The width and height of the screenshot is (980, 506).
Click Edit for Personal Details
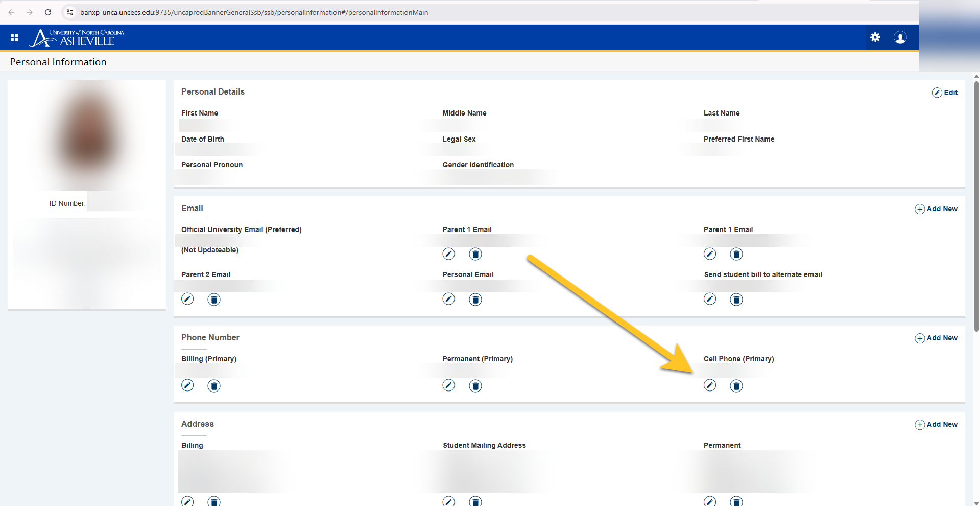click(945, 93)
